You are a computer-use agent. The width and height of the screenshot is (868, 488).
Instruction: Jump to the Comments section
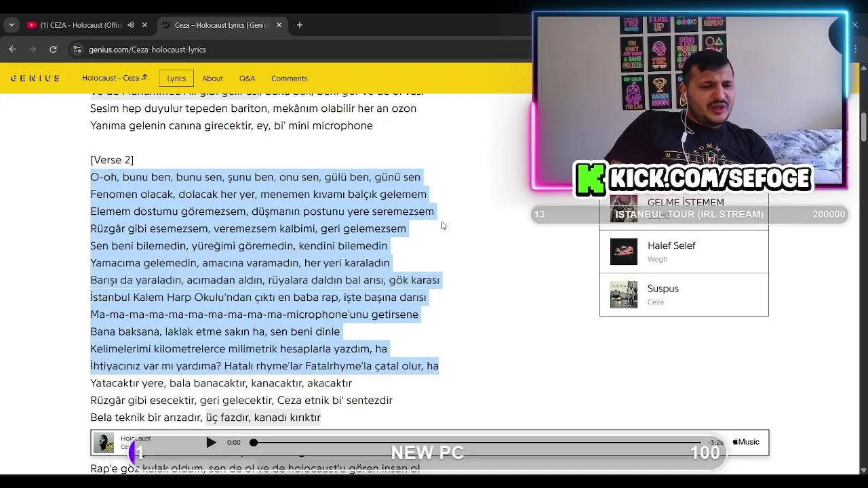click(289, 78)
